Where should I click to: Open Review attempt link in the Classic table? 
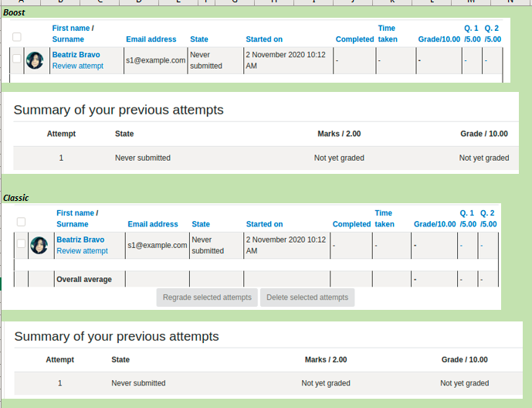coord(82,251)
